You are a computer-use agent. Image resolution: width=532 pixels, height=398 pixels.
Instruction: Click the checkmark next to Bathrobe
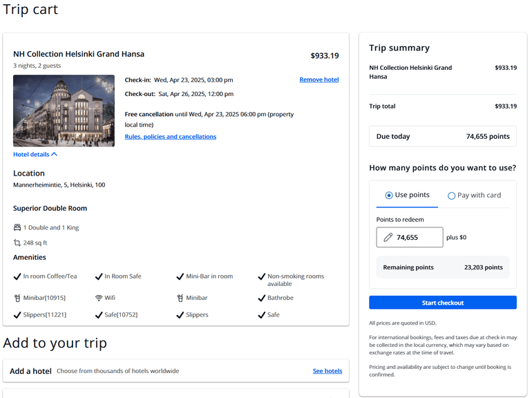[262, 298]
